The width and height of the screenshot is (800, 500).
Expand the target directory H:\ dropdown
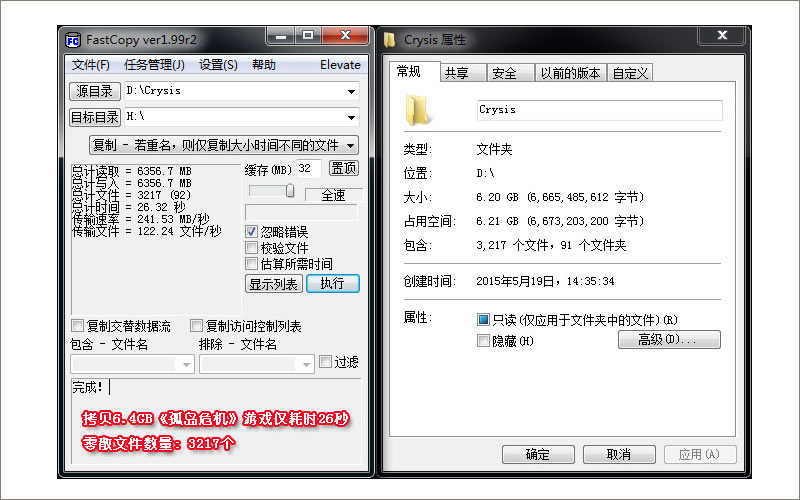pos(351,118)
